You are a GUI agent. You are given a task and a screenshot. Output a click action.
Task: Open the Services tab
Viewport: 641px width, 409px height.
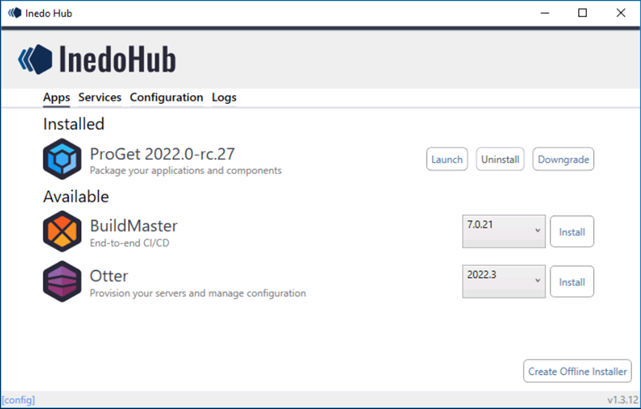tap(100, 97)
